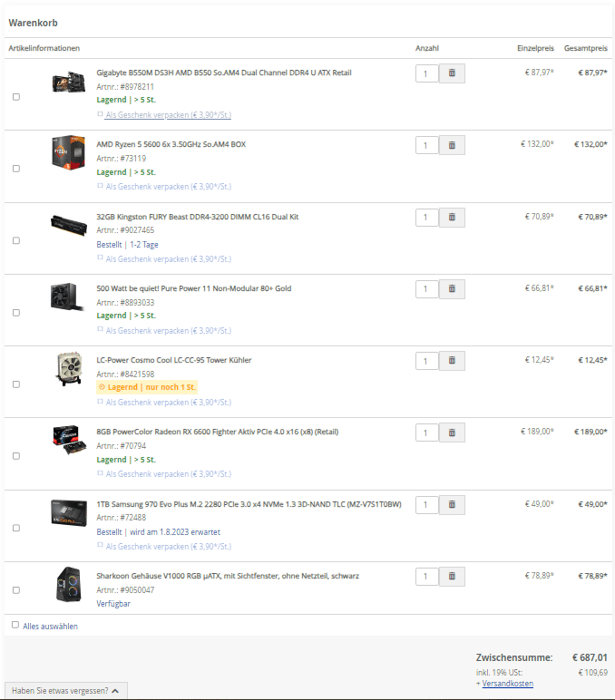Viewport: 615px width, 700px height.
Task: Open PowerColor Radeon RX 6600 product title
Action: tap(218, 432)
